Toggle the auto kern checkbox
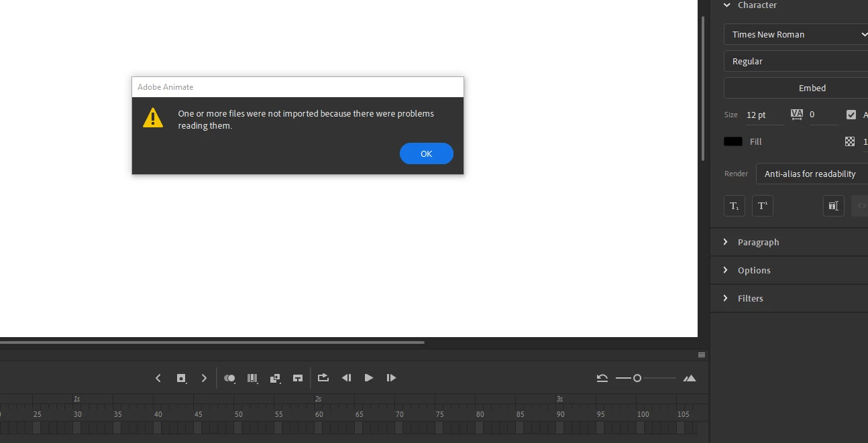This screenshot has height=443, width=868. coord(851,115)
